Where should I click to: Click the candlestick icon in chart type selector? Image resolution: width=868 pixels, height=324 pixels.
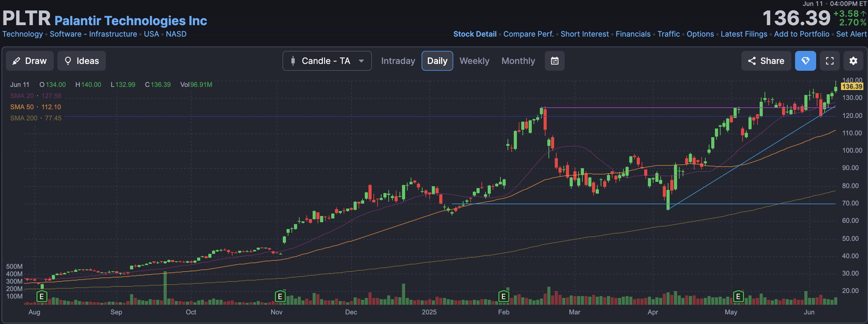click(x=293, y=61)
